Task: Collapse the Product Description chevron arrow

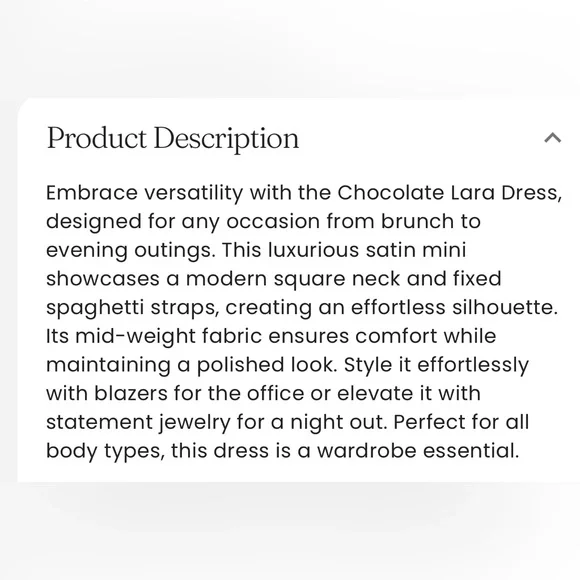Action: click(553, 138)
